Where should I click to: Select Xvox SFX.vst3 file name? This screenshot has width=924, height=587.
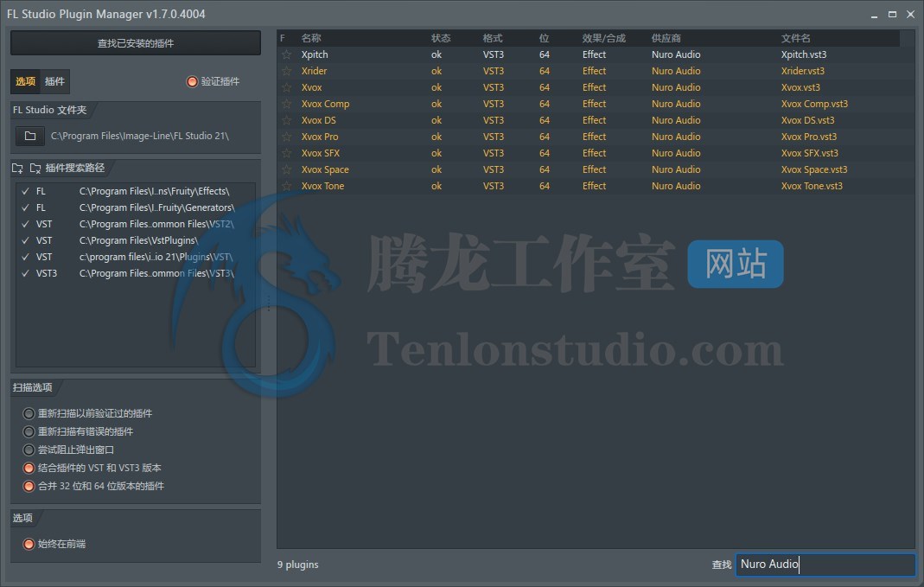pos(810,153)
